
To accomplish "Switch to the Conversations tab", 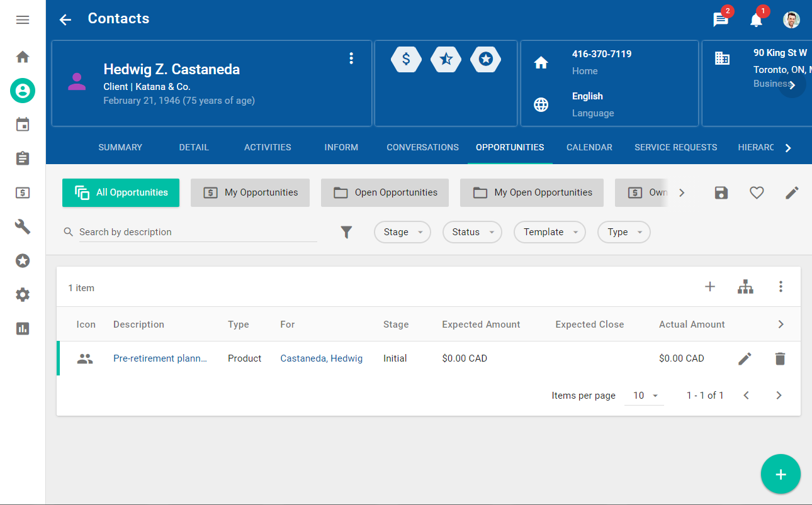I will pos(422,147).
